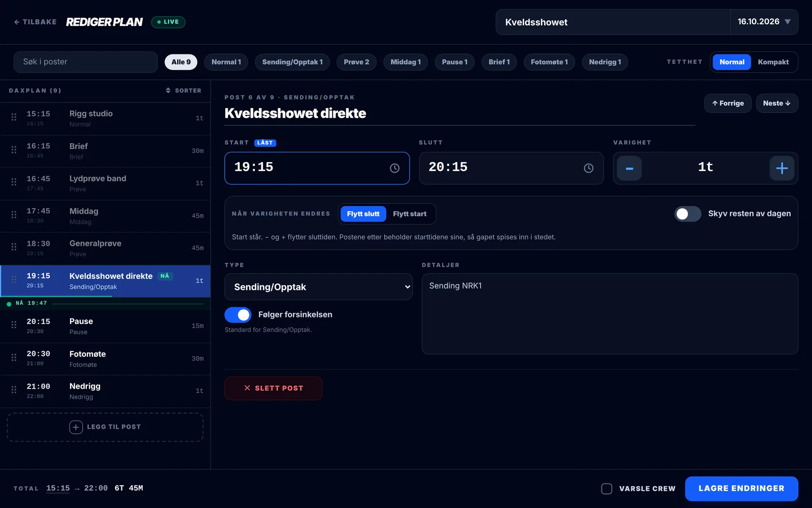Go to previous post with Forrige

[728, 103]
